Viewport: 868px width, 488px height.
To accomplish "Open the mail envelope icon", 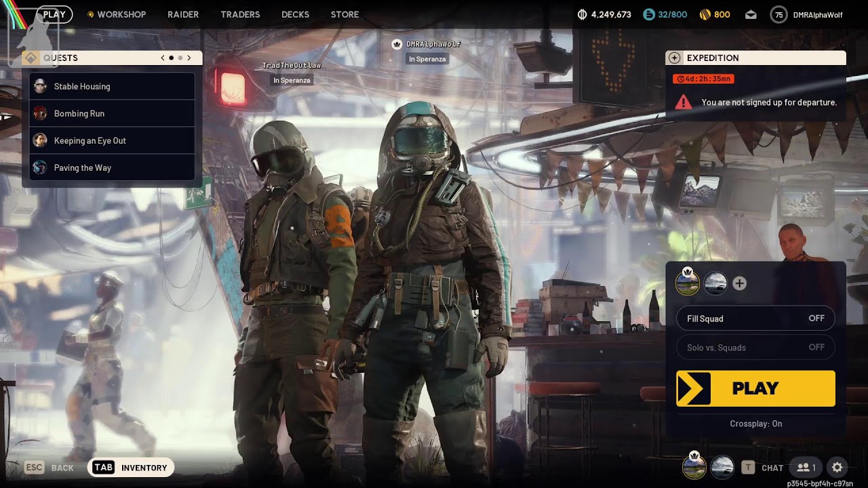I will (751, 15).
